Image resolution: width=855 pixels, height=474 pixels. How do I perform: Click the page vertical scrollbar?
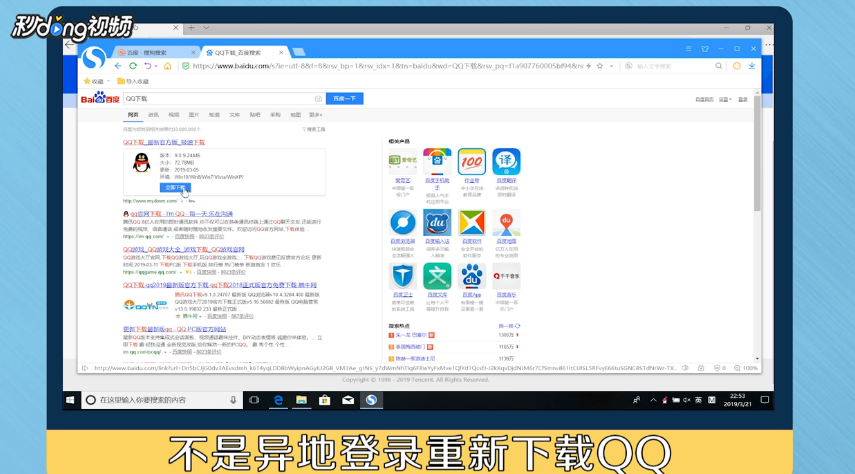[x=757, y=154]
